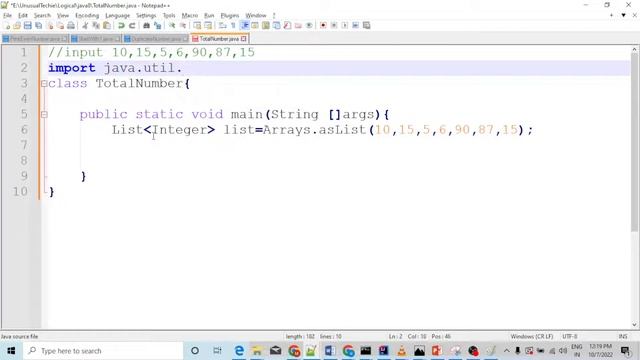Open the Encoding menu
The image size is (640, 360).
tap(87, 16)
